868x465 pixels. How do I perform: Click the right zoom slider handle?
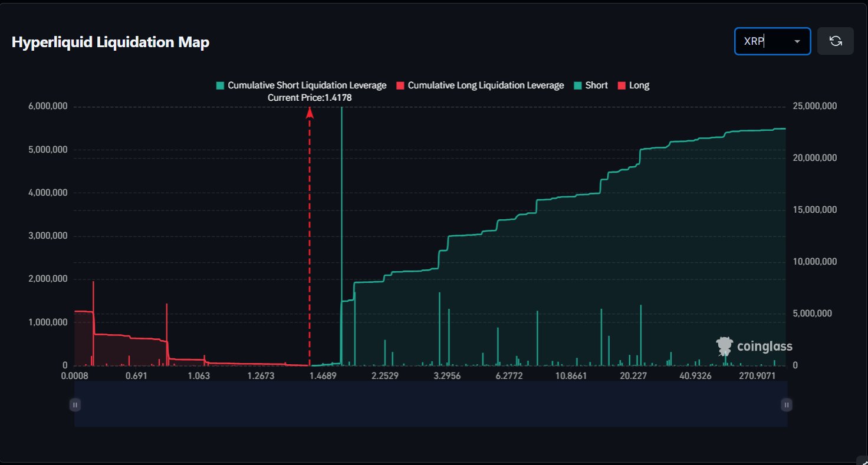pyautogui.click(x=787, y=404)
